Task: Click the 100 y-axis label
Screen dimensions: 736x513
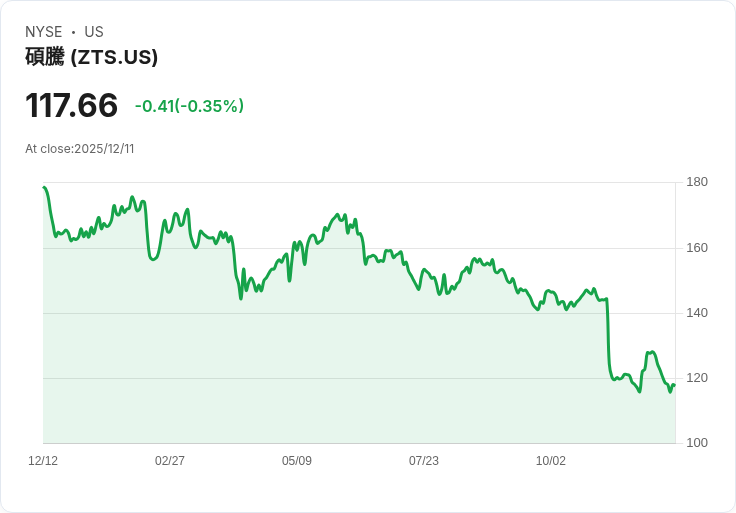Action: tap(697, 443)
